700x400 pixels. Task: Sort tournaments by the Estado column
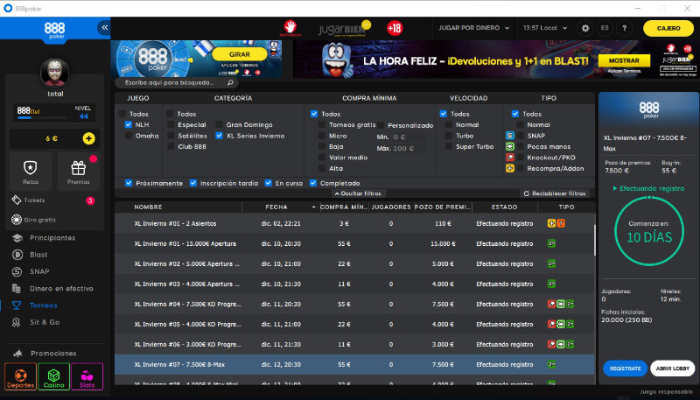coord(504,207)
